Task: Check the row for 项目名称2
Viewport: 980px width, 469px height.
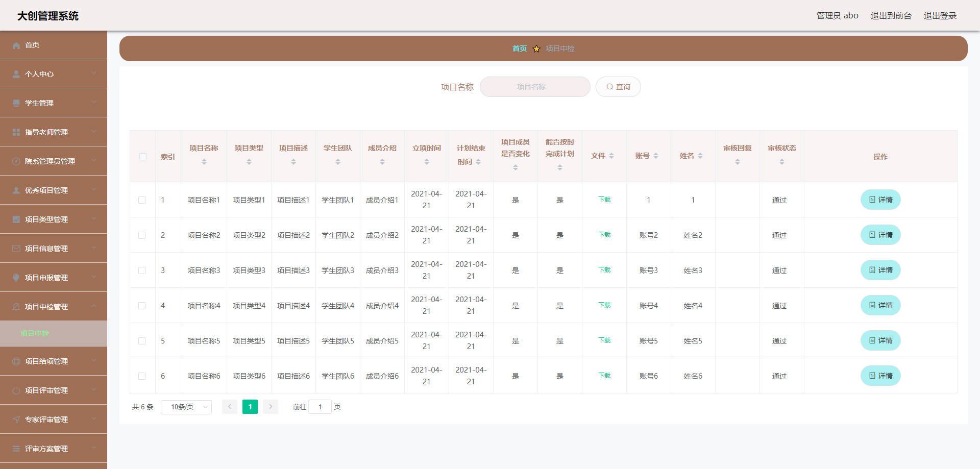Action: [x=142, y=235]
